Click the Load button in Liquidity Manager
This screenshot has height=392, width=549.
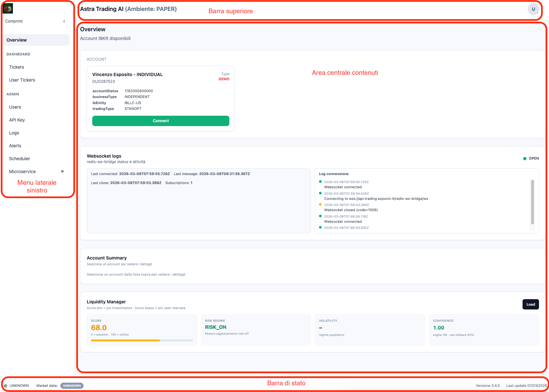[530, 304]
